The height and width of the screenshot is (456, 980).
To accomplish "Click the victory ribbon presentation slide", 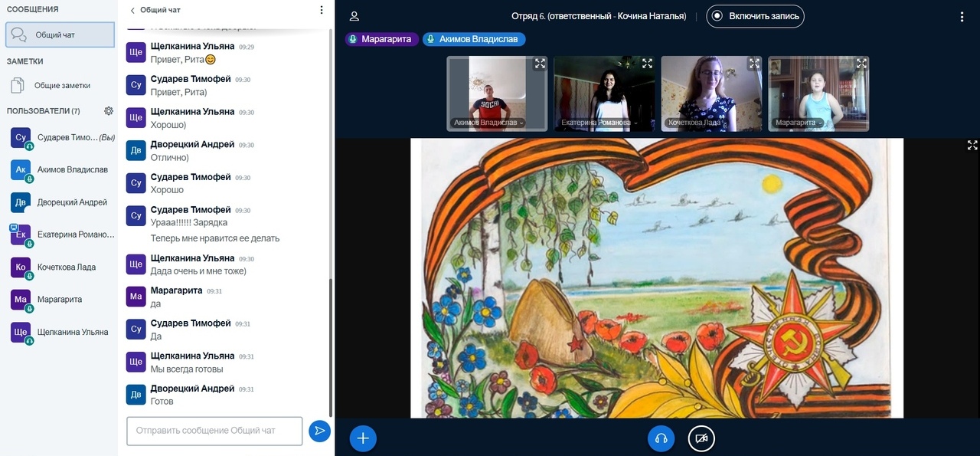I will tap(657, 278).
